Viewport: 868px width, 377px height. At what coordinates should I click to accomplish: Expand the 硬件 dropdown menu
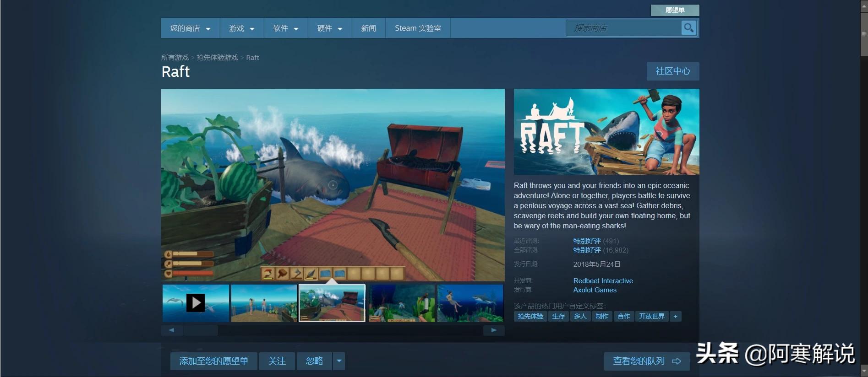[x=330, y=28]
